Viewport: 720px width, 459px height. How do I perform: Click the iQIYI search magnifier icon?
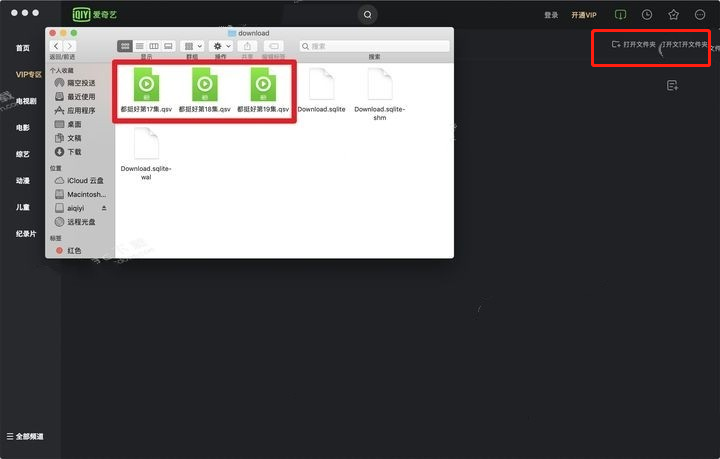pos(367,15)
